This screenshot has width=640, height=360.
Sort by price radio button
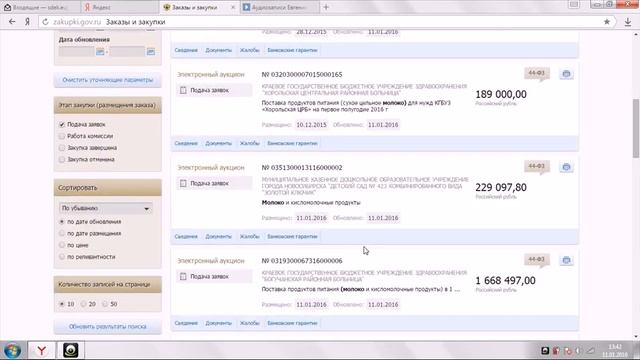62,245
